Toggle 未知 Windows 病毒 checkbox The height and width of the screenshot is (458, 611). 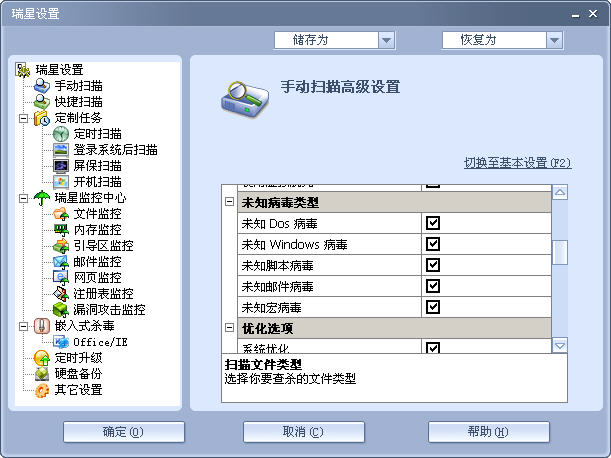pyautogui.click(x=433, y=244)
